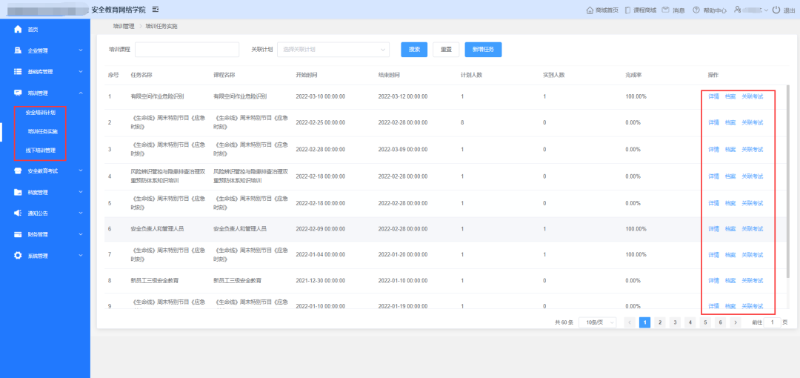
Task: Click the 任务名称 column header
Action: [x=141, y=75]
